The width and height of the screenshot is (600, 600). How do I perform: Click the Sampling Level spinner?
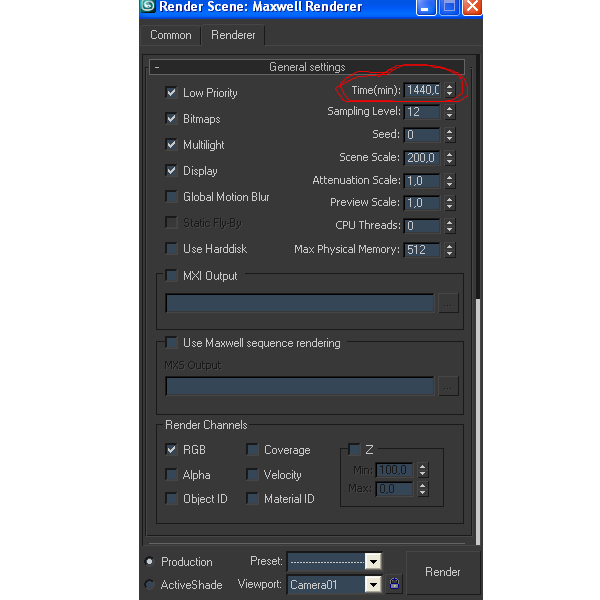[450, 112]
